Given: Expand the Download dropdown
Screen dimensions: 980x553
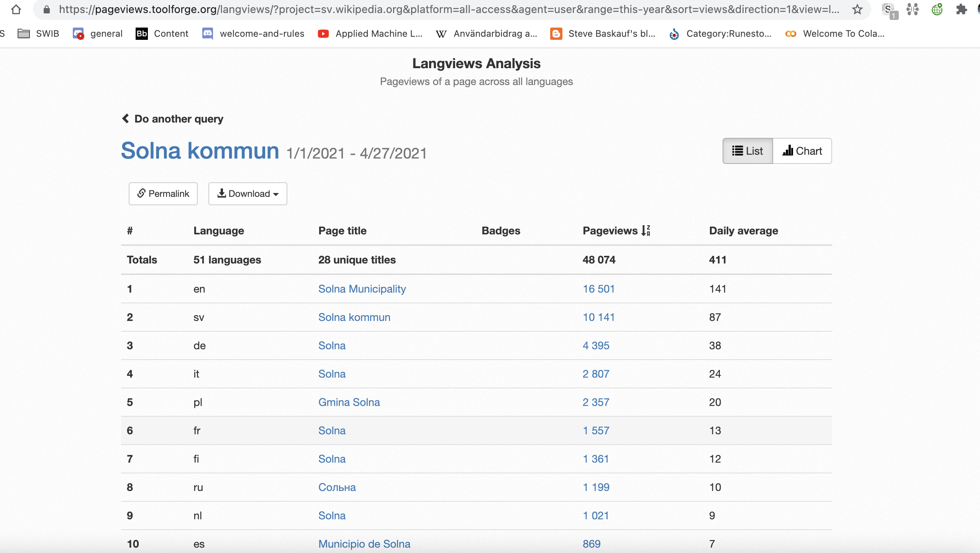Looking at the screenshot, I should point(248,194).
